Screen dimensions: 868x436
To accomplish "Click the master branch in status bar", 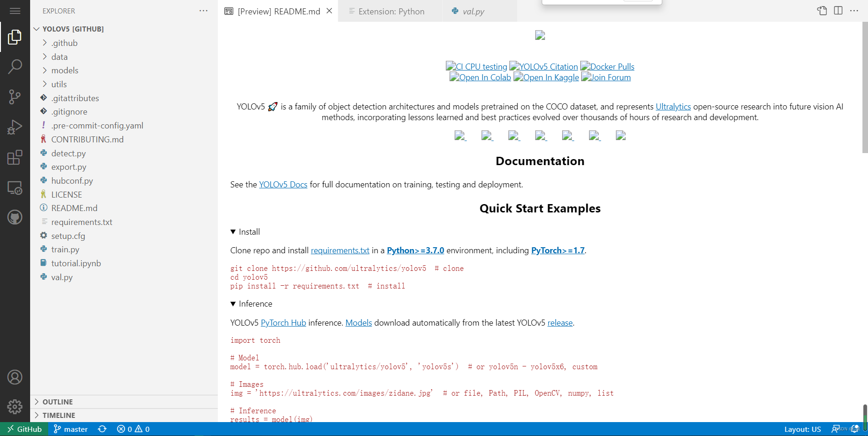I will pos(70,429).
